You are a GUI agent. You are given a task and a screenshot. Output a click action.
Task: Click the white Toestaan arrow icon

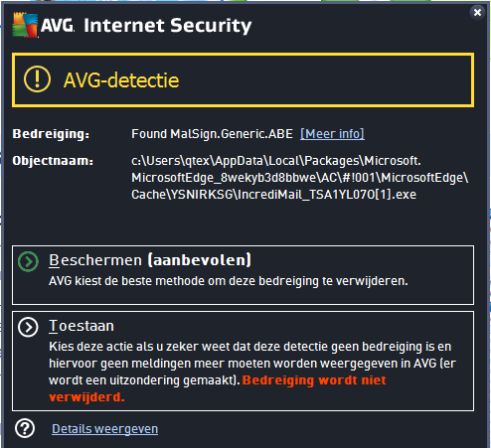(28, 327)
